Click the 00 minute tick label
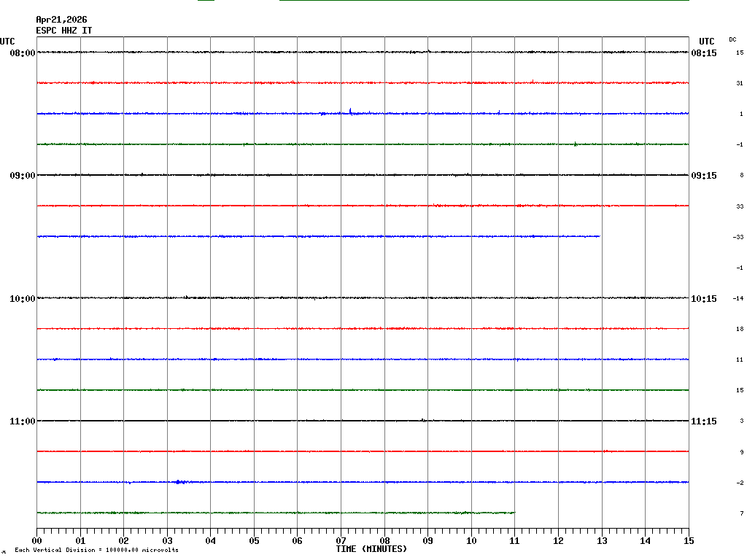This screenshot has height=560, width=747. 37,541
